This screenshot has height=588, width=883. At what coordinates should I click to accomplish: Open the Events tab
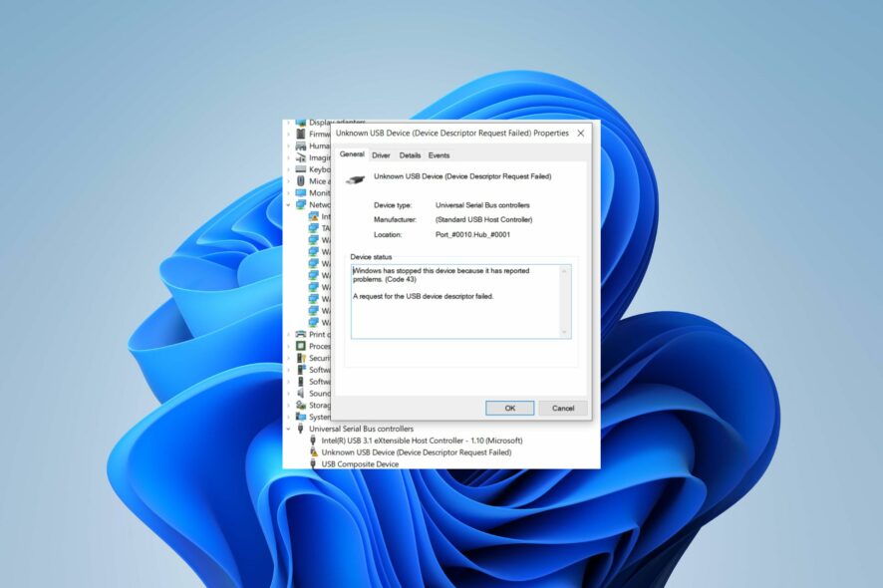pos(439,155)
